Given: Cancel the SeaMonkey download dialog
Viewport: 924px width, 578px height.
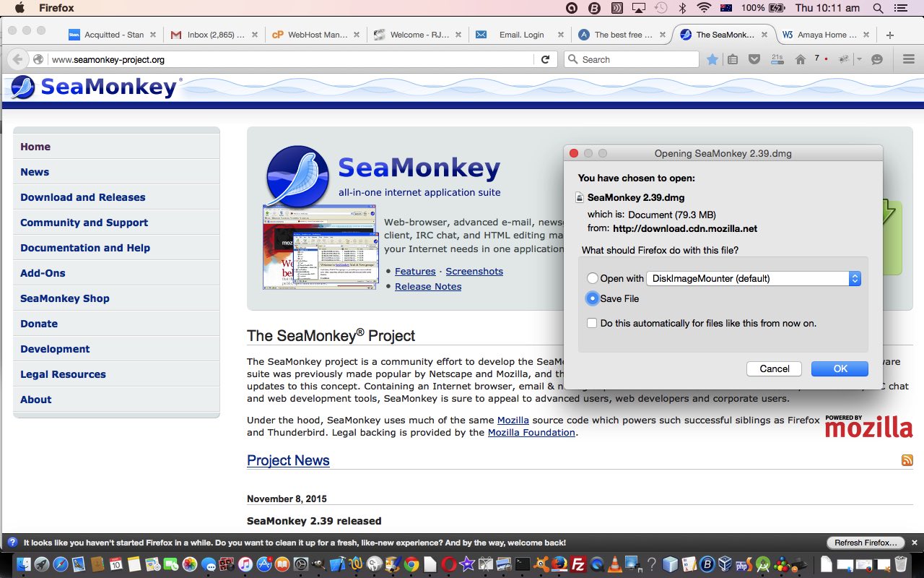Looking at the screenshot, I should 775,368.
